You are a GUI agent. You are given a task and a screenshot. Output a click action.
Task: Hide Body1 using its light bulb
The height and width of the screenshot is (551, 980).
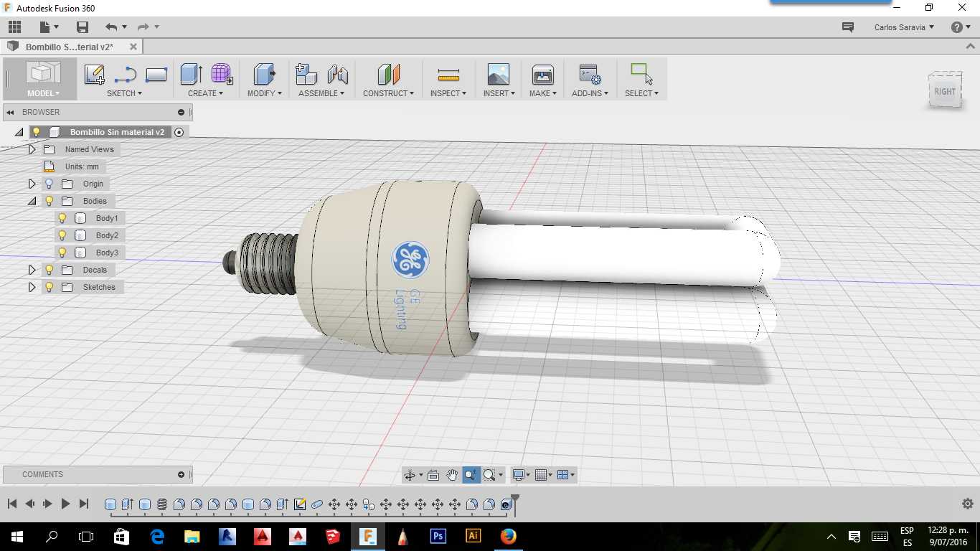click(62, 218)
